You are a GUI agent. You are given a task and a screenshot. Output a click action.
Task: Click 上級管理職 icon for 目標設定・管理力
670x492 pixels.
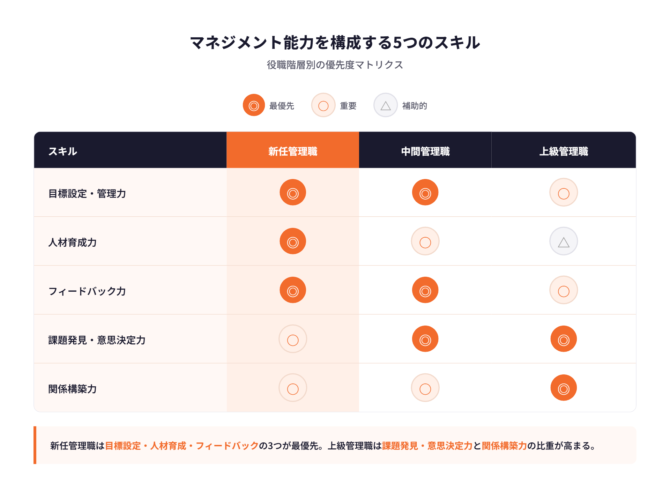pos(563,192)
